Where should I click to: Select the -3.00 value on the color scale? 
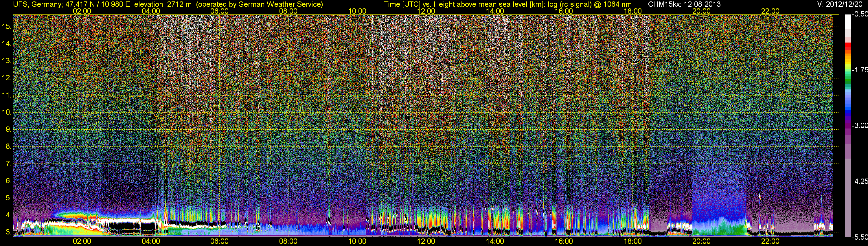(860, 125)
